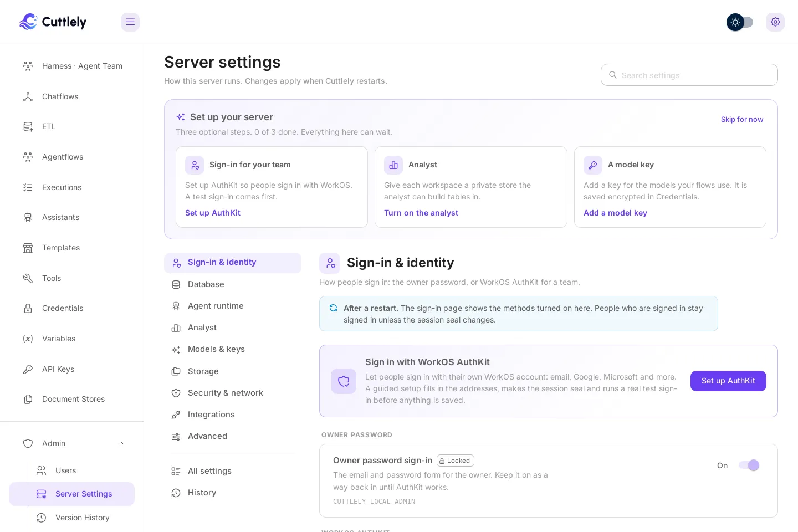Click the Templates store icon in sidebar
The height and width of the screenshot is (532, 798).
28,248
